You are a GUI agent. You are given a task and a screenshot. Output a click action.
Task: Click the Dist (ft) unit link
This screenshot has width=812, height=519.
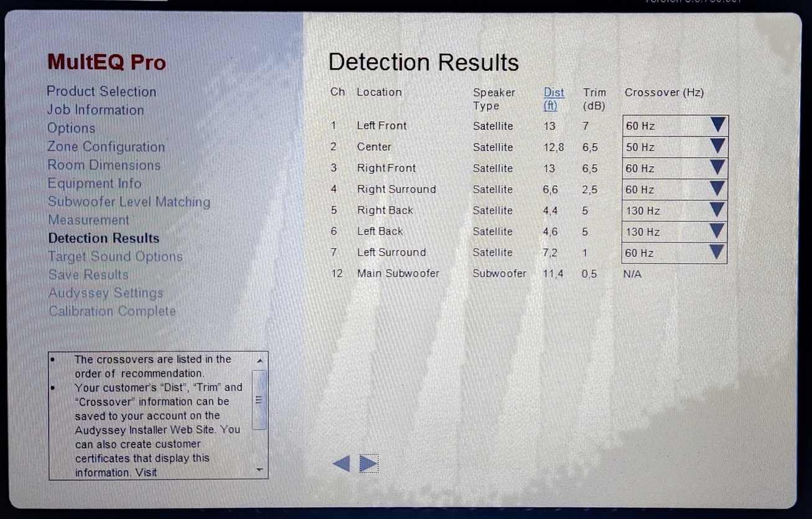point(554,99)
